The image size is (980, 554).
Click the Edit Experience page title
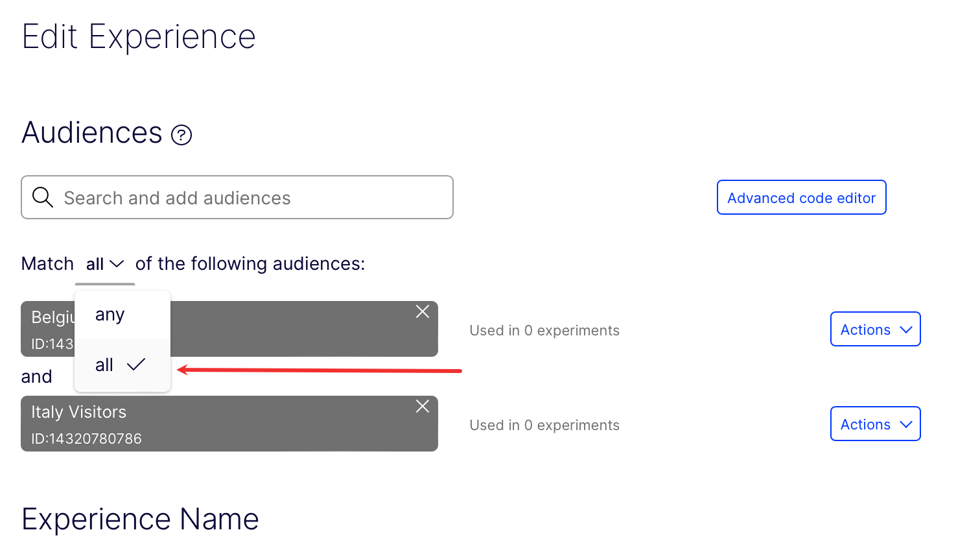click(x=139, y=37)
